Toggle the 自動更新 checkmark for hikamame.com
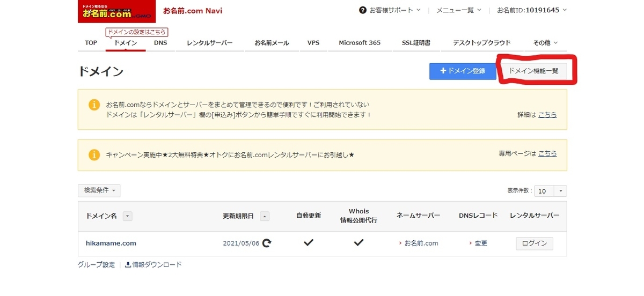The height and width of the screenshot is (296, 644). [x=309, y=243]
